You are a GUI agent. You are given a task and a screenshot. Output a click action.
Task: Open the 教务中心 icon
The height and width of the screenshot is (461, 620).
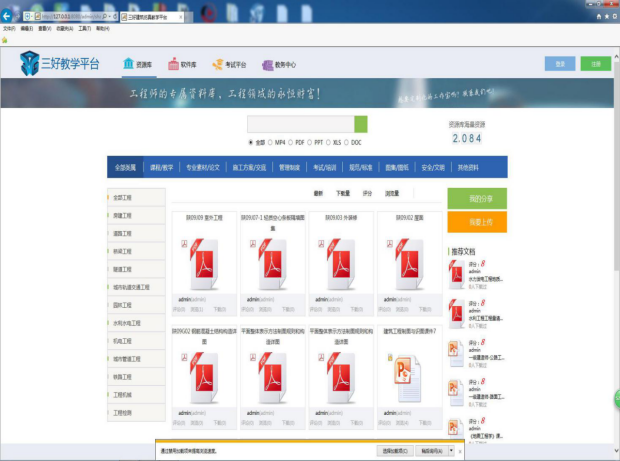pyautogui.click(x=267, y=64)
